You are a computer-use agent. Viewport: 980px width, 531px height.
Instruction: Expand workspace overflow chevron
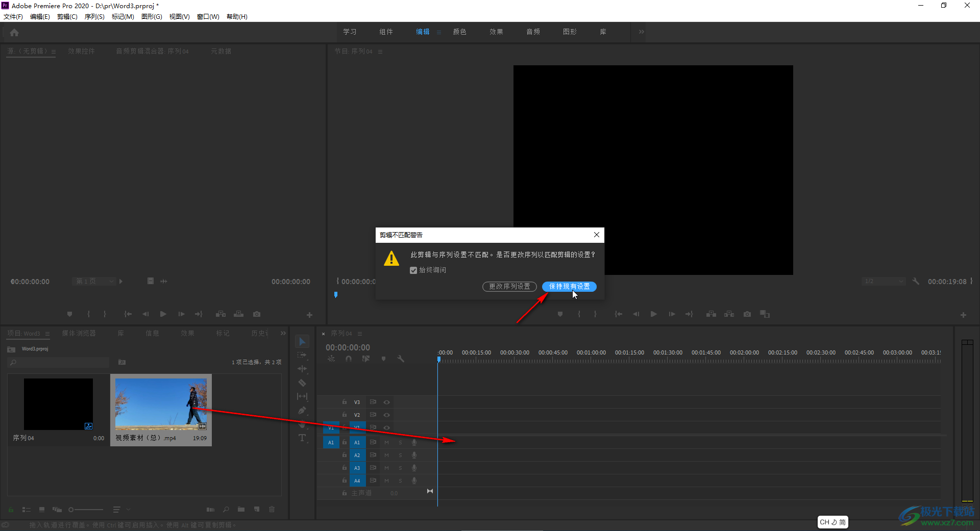coord(641,32)
